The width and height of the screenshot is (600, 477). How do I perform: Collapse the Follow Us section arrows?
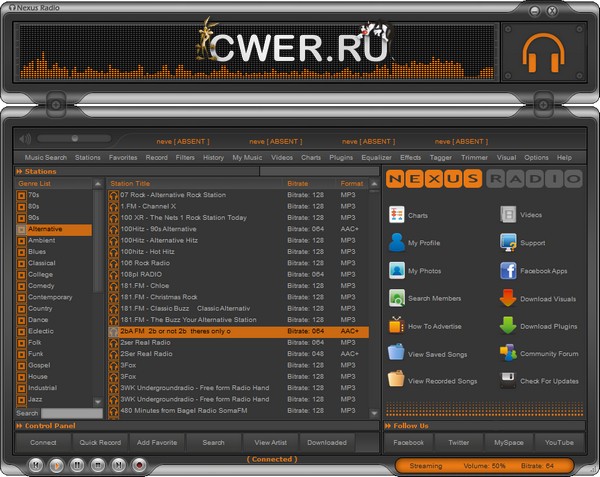pyautogui.click(x=389, y=426)
